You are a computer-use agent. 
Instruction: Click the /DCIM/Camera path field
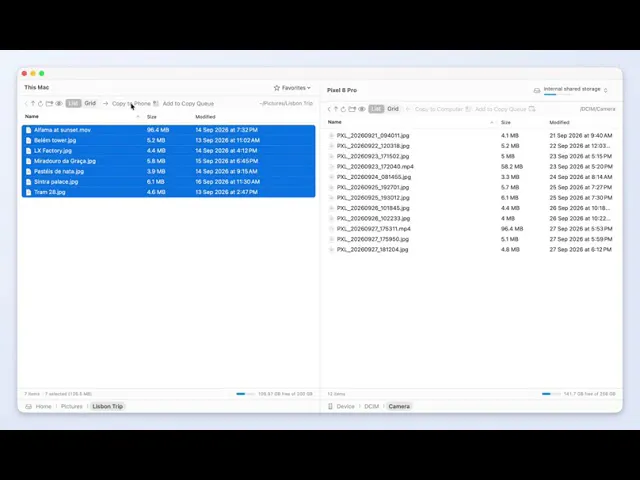click(597, 109)
